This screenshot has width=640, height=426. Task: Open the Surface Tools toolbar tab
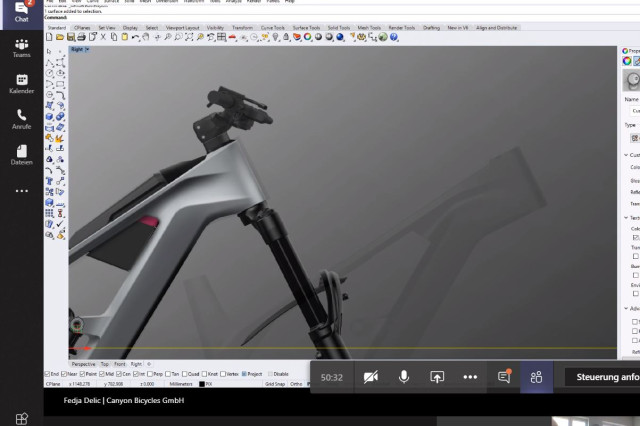coord(306,28)
